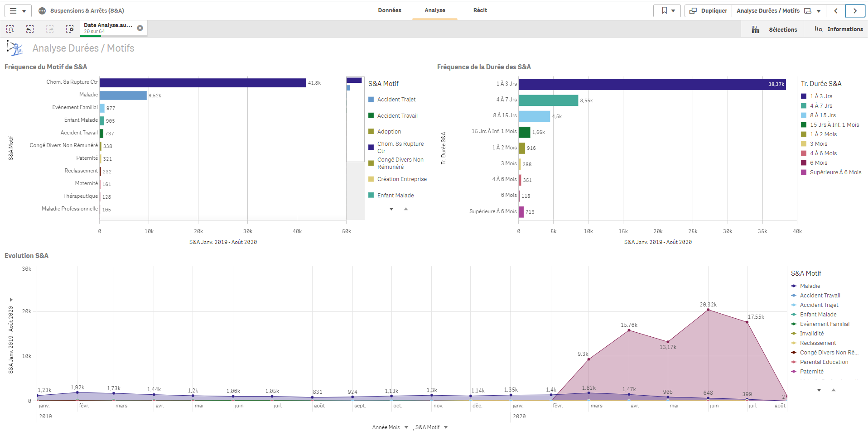Go to the previous sheet
This screenshot has width=868, height=440.
tap(836, 11)
